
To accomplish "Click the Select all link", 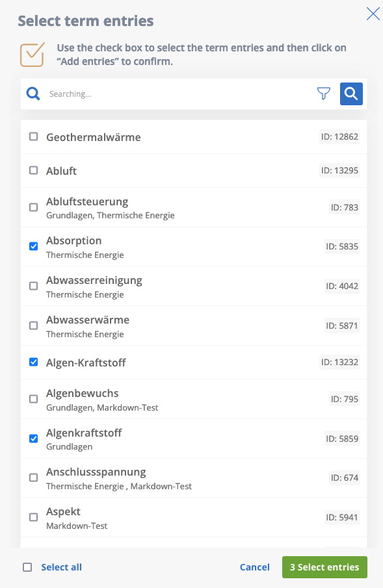I will click(x=62, y=567).
